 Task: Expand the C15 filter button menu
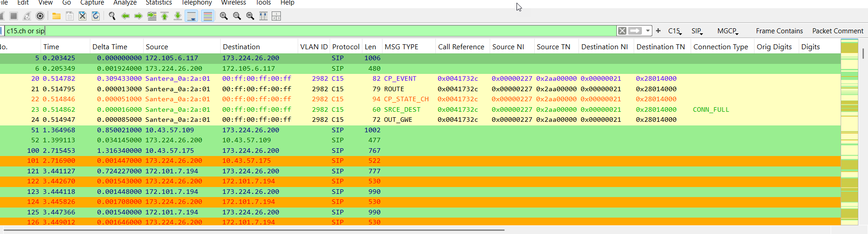[x=674, y=31]
